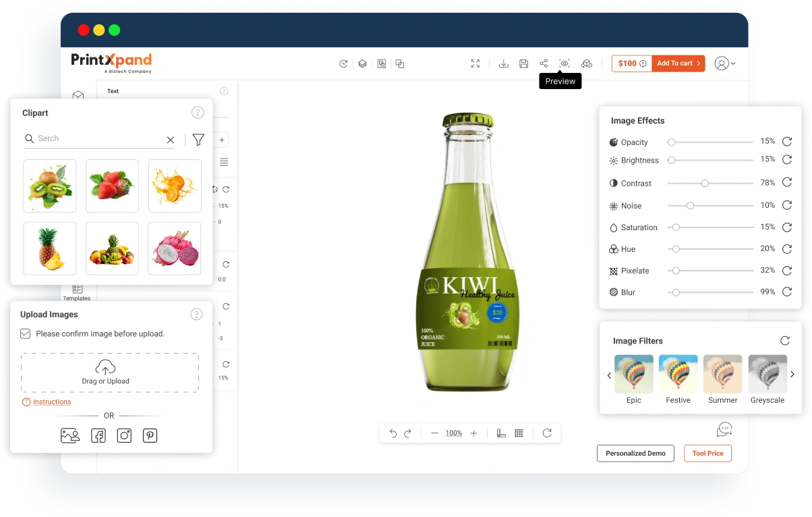Show next image filters with right chevron
The image size is (812, 517).
click(792, 375)
